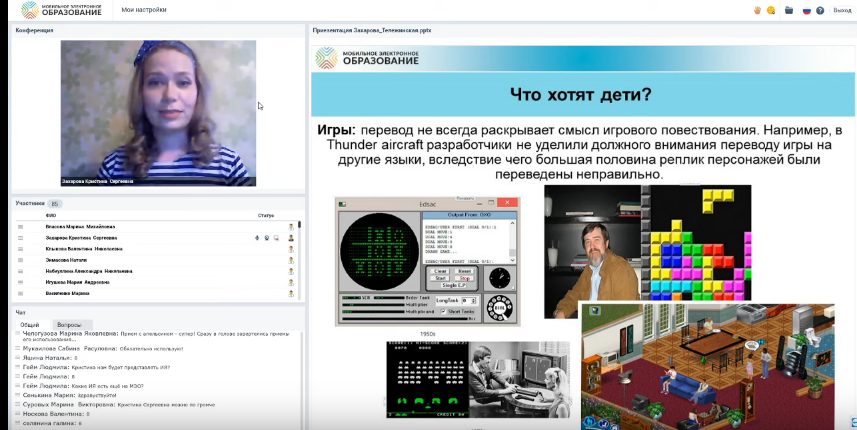Viewport: 857px width, 430px height.
Task: Open Мои настройки menu
Action: coord(144,10)
